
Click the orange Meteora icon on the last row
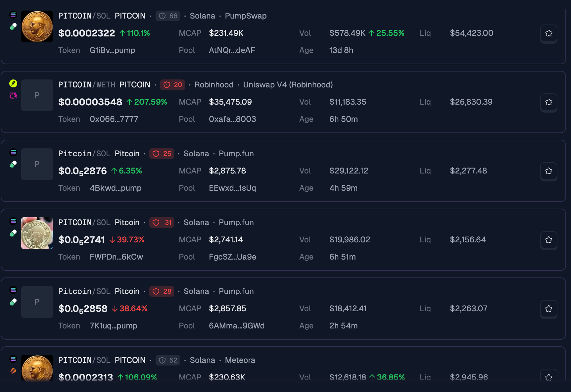(13, 371)
